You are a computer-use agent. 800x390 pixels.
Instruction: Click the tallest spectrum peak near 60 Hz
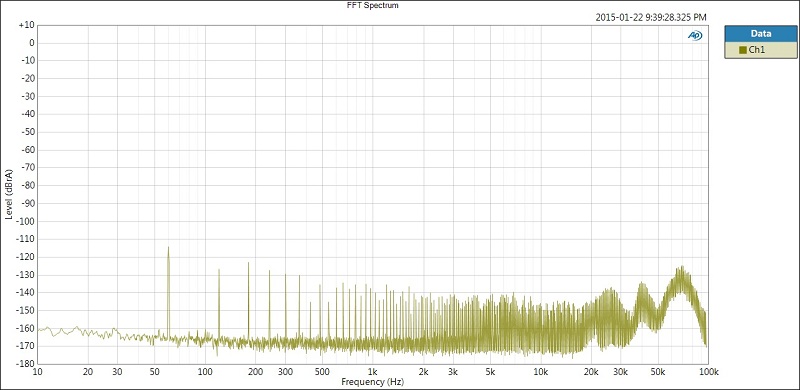pos(168,249)
